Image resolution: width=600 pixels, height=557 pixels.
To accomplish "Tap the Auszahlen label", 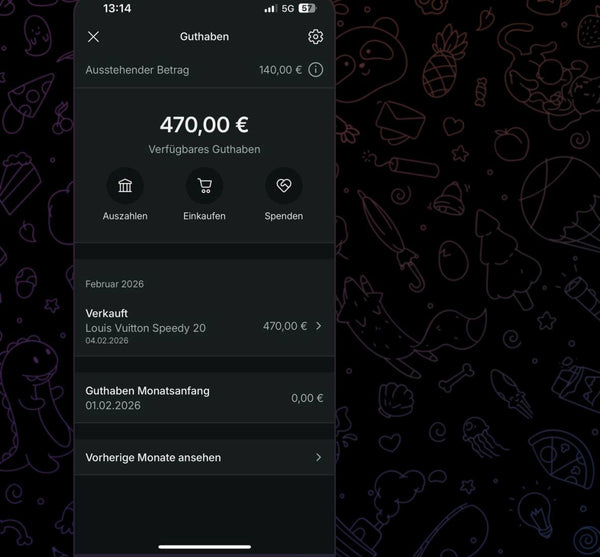I will [125, 216].
